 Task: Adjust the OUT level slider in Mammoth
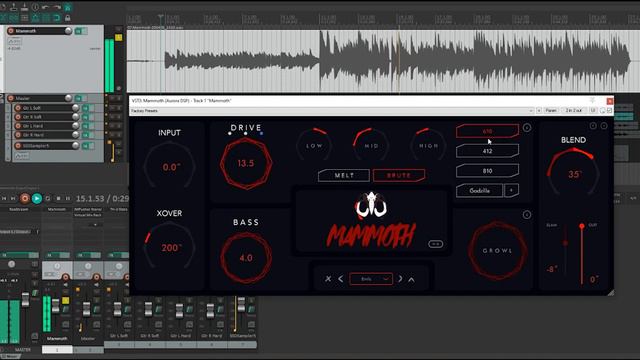click(582, 254)
